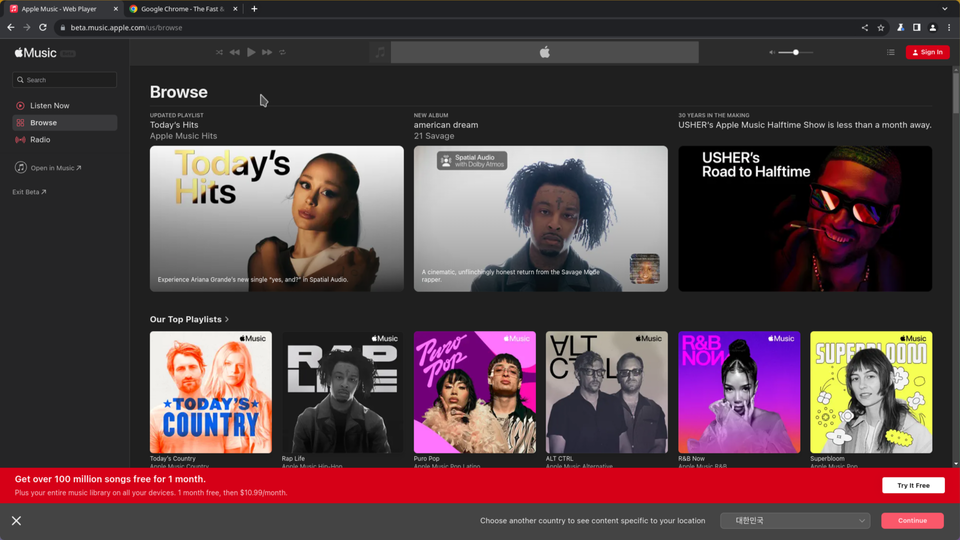Close the Google Chrome tab
The width and height of the screenshot is (960, 540).
coord(235,9)
